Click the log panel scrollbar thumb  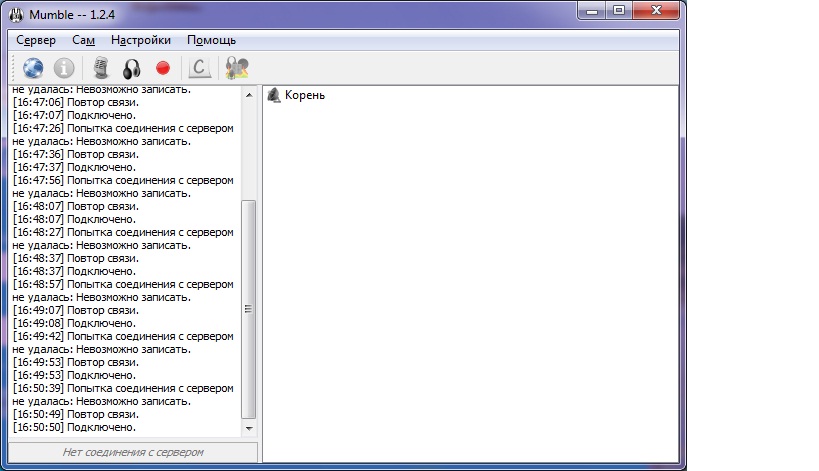pyautogui.click(x=250, y=308)
